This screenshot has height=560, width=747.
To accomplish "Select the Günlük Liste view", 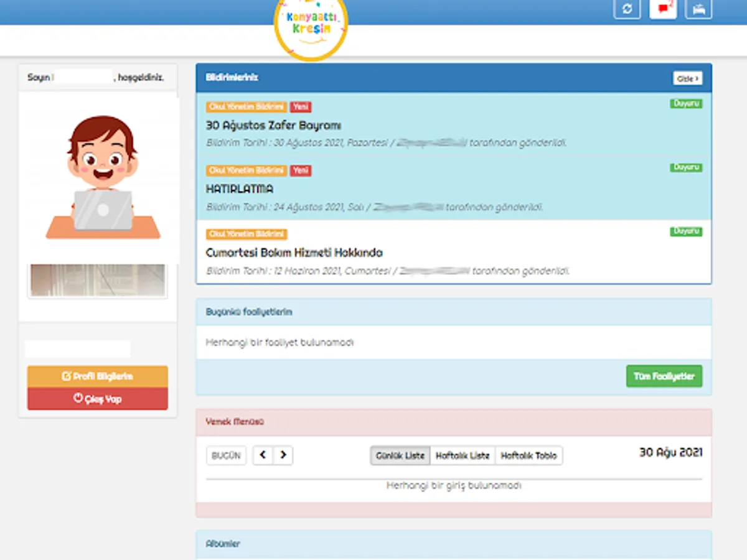I will pyautogui.click(x=400, y=455).
